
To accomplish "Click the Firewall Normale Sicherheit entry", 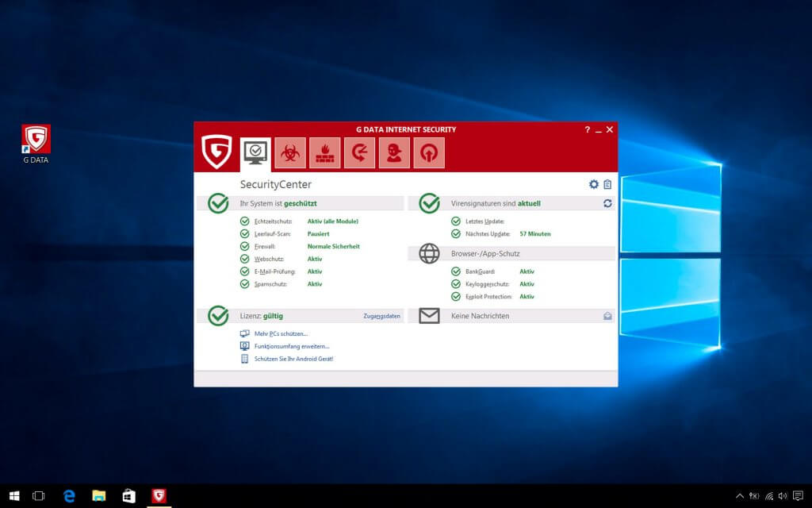I will [x=333, y=246].
